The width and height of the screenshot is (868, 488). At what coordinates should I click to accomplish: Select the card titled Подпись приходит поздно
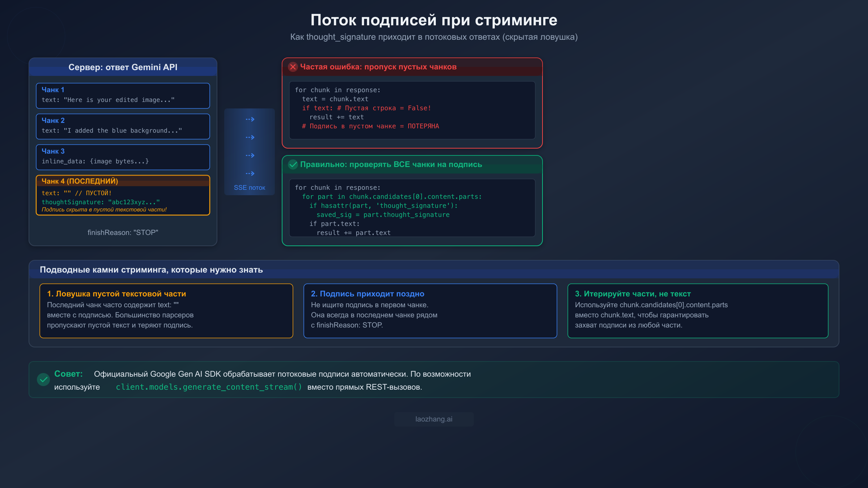coord(430,310)
